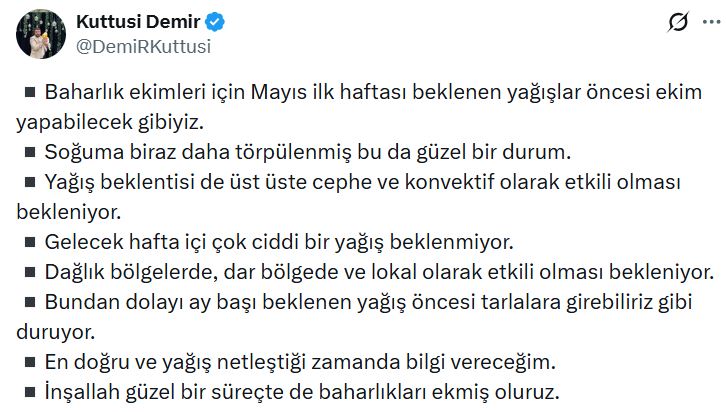The height and width of the screenshot is (412, 726).
Task: Click the square bullet before 'Soğuma biraz'
Action: (29, 152)
